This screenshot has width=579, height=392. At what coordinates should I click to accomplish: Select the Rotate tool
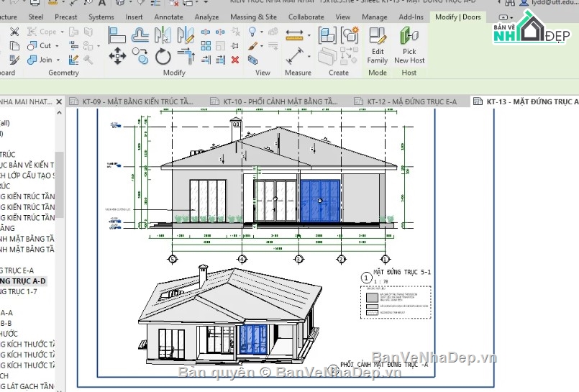click(163, 57)
